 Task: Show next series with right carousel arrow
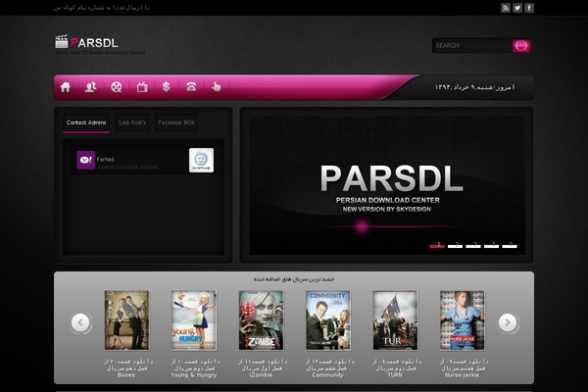tap(508, 322)
